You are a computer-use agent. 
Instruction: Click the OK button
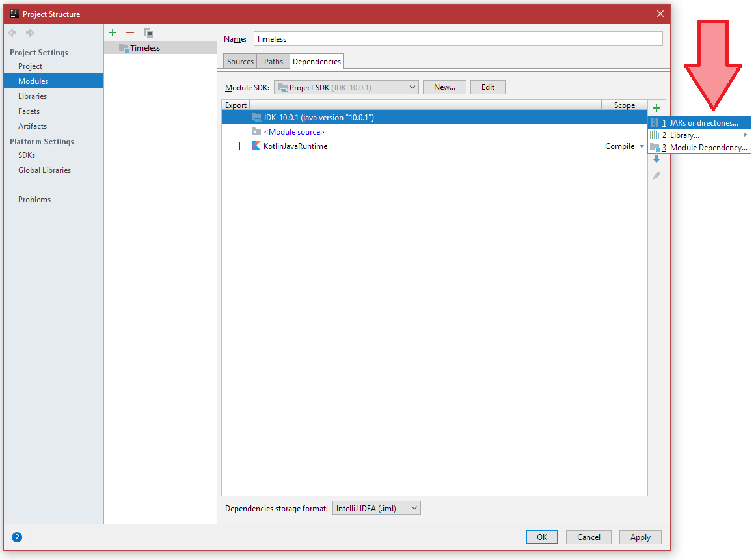542,537
